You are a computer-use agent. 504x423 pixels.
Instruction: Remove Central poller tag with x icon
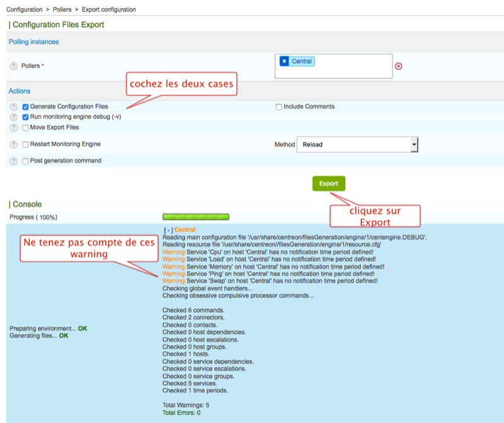284,61
